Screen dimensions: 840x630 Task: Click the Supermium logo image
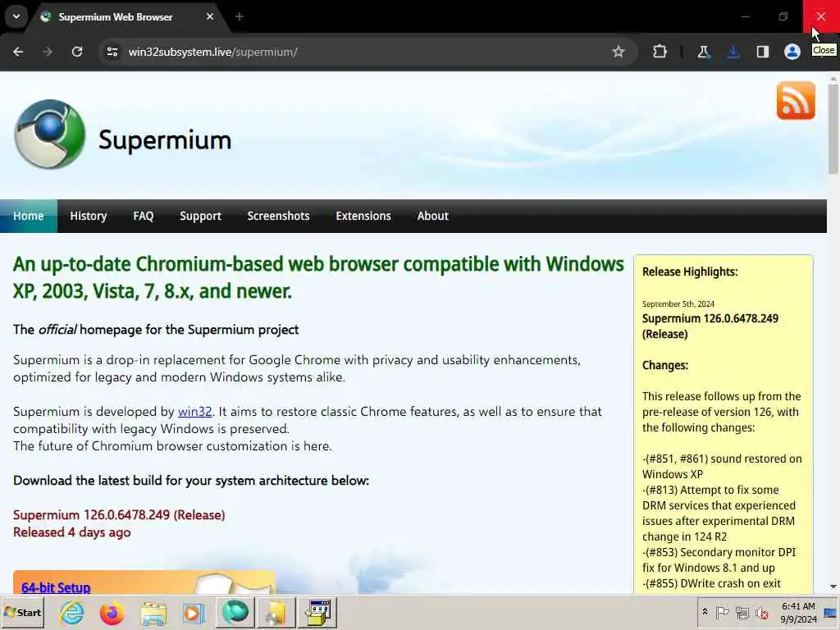pos(49,134)
